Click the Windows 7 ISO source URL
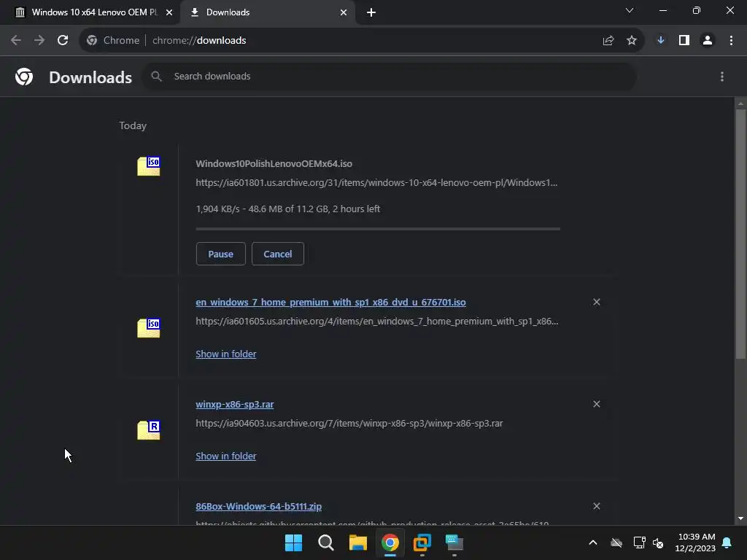Screen dimensions: 747x560 pyautogui.click(x=377, y=322)
